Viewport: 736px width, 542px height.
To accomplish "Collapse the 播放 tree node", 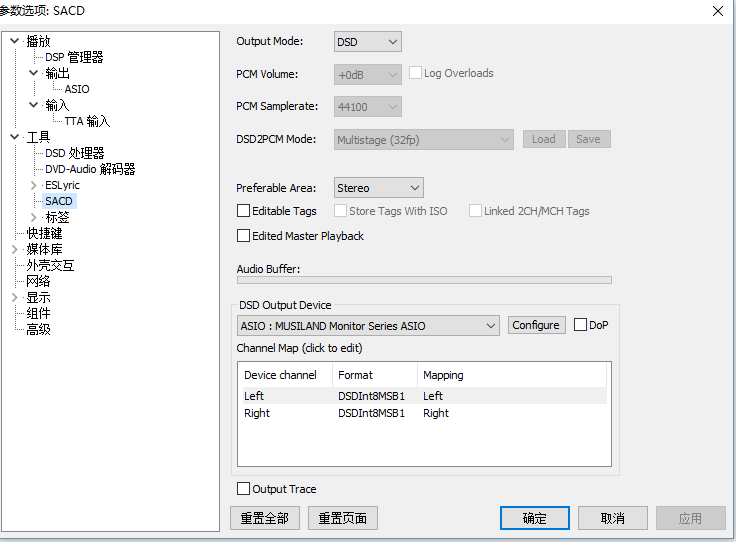I will 14,41.
